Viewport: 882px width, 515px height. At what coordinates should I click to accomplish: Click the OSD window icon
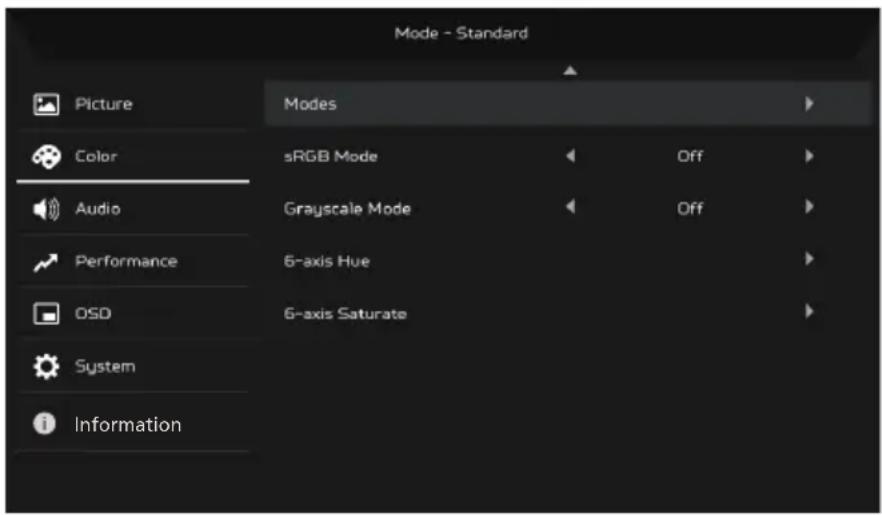[46, 314]
